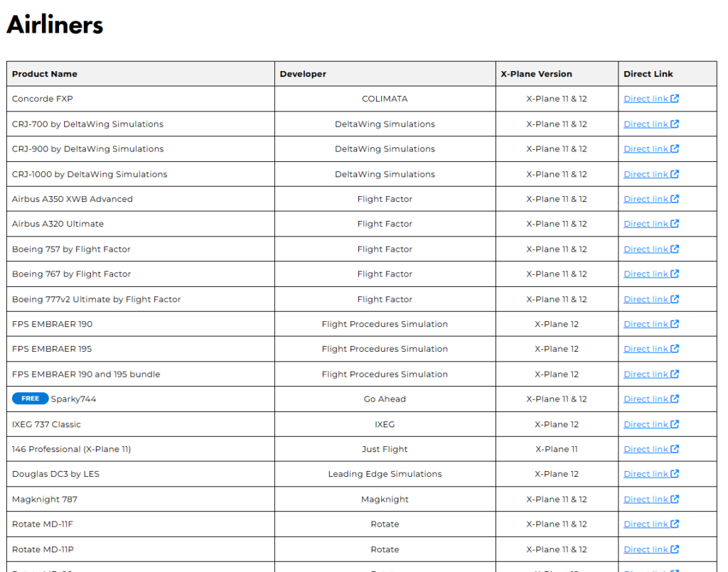The image size is (728, 572).
Task: Click Rotate developer cell in MD-11F row
Action: 385,524
